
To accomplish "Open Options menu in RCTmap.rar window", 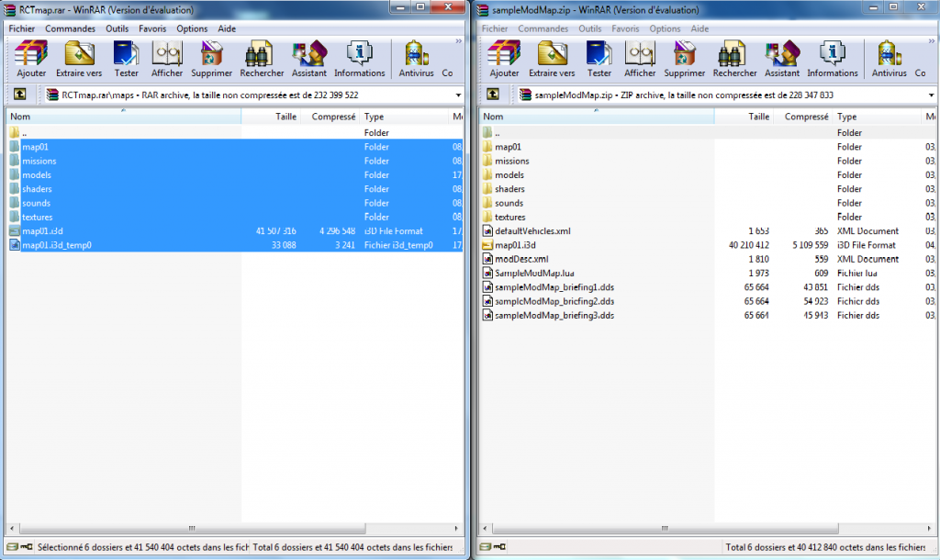I will [192, 28].
